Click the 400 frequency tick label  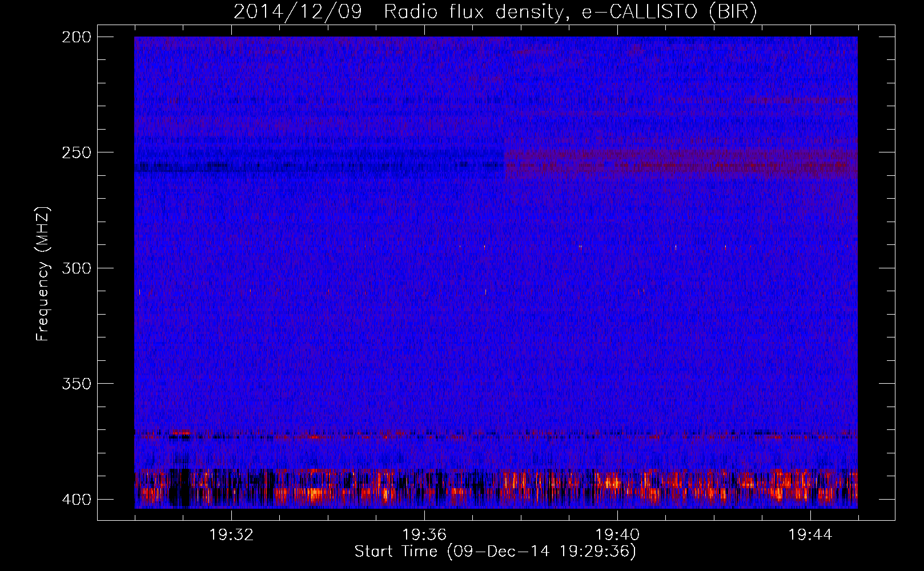(x=76, y=500)
